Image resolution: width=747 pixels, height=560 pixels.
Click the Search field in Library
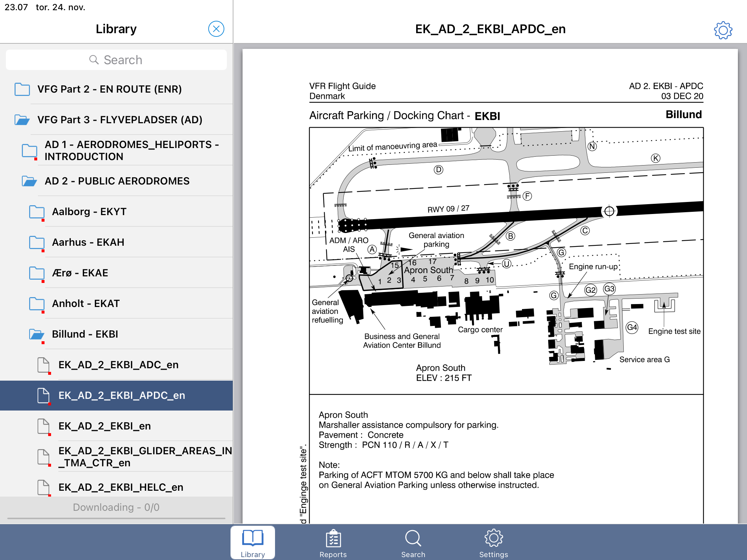(116, 60)
